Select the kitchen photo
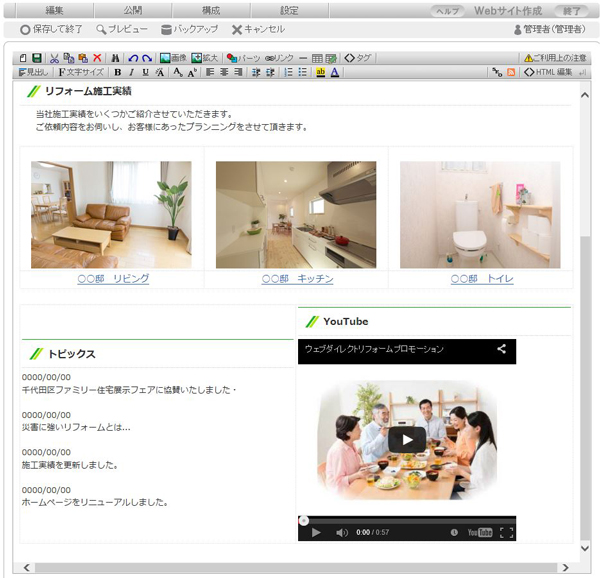Viewport: 600px width, 578px height. [x=296, y=215]
